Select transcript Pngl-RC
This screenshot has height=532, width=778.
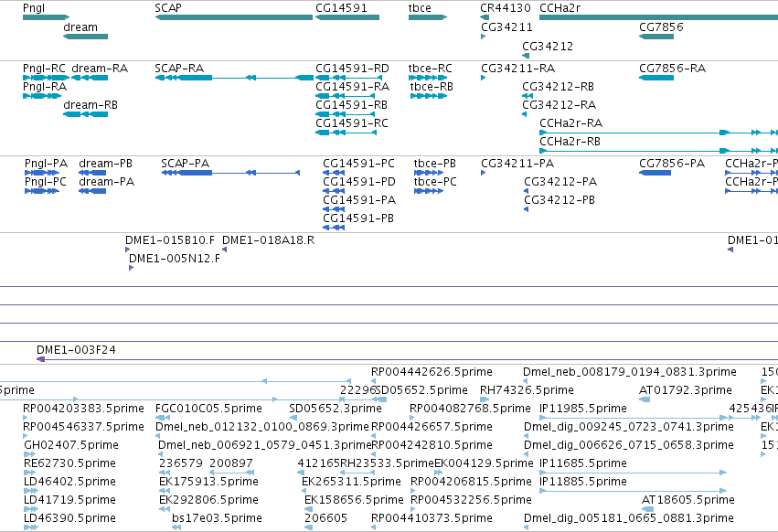pyautogui.click(x=44, y=69)
